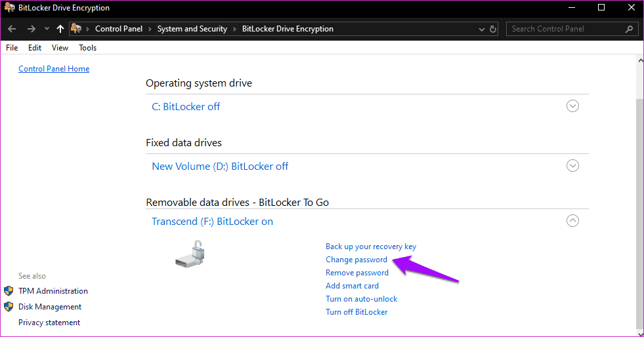644x337 pixels.
Task: Click the C: BitLocker off link
Action: coord(186,107)
